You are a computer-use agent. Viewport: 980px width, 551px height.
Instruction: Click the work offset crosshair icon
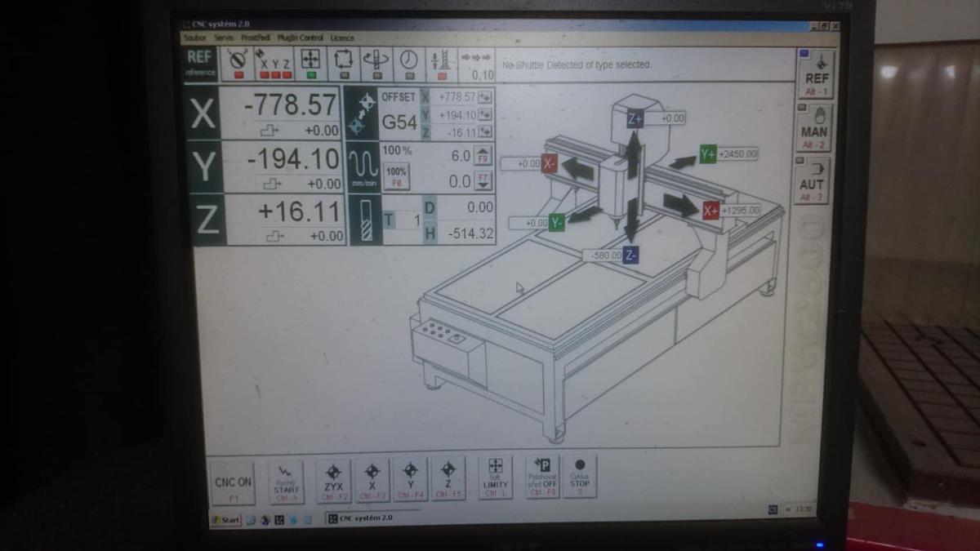pyautogui.click(x=360, y=113)
